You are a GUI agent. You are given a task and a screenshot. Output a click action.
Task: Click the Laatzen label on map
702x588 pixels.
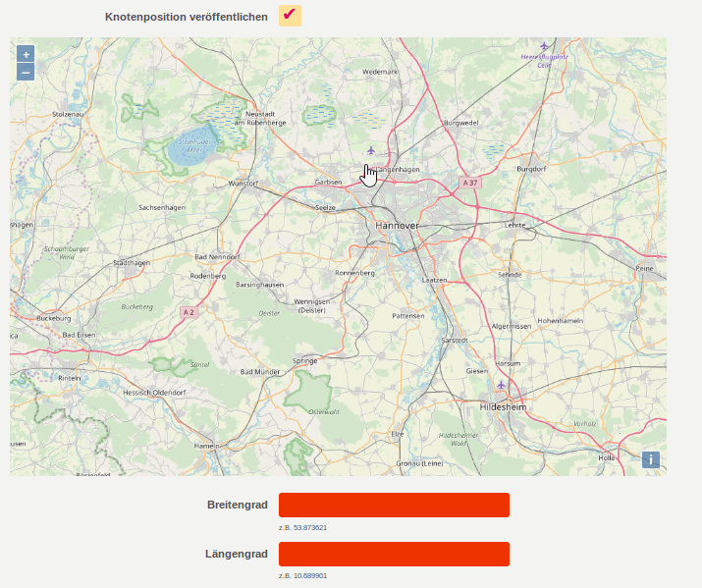[x=434, y=280]
